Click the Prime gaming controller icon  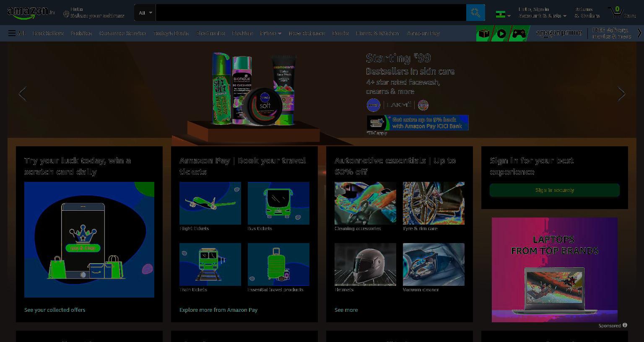point(519,34)
